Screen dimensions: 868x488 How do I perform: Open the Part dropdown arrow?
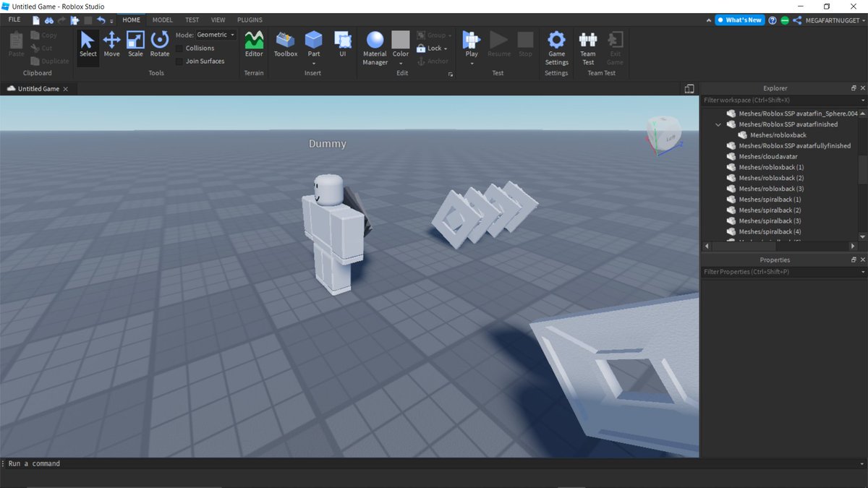tap(313, 64)
